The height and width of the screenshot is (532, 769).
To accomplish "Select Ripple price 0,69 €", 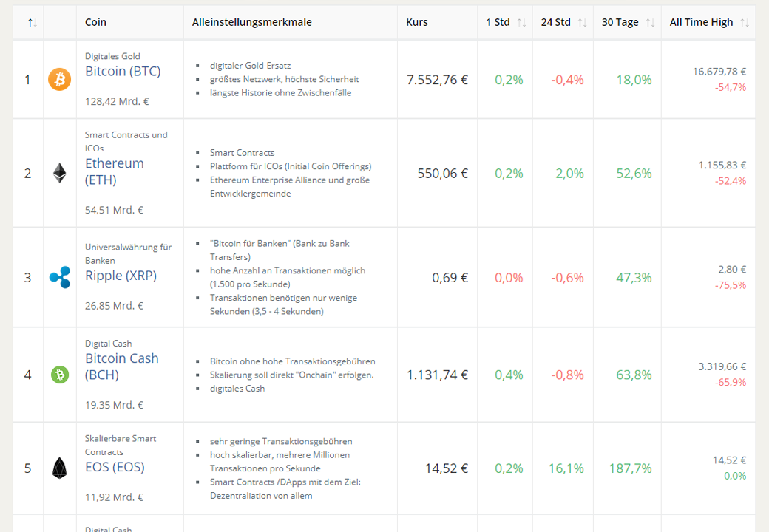I will 450,277.
